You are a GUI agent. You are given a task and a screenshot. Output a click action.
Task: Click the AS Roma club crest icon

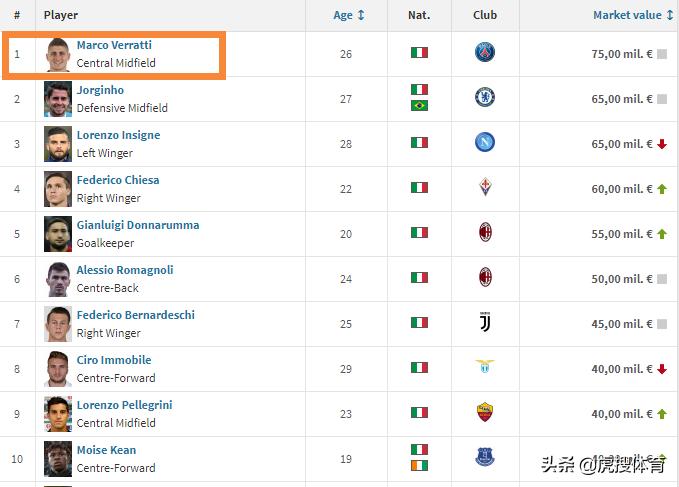[485, 412]
